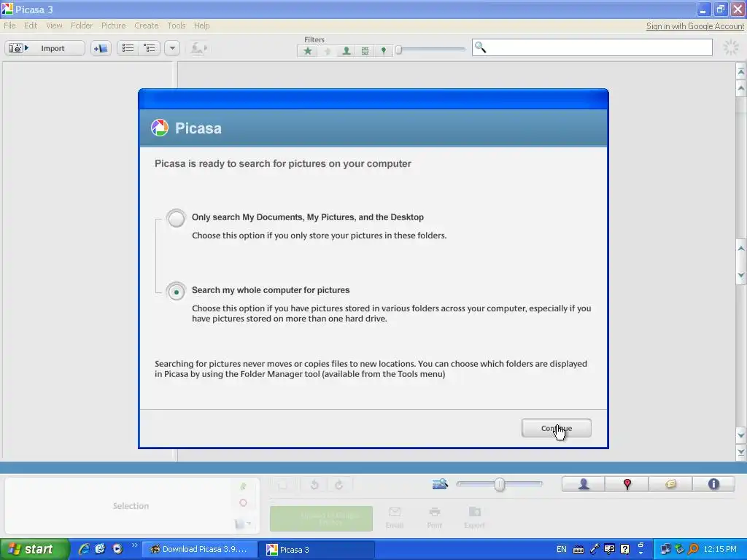This screenshot has width=747, height=560.
Task: Switch to tree folder view icon
Action: [x=149, y=48]
